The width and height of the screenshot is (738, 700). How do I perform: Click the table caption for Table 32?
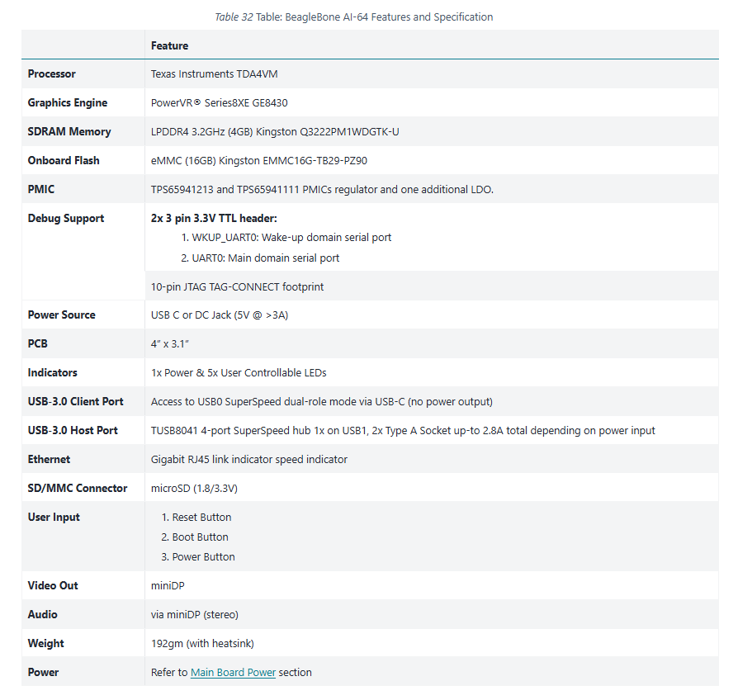(x=354, y=17)
